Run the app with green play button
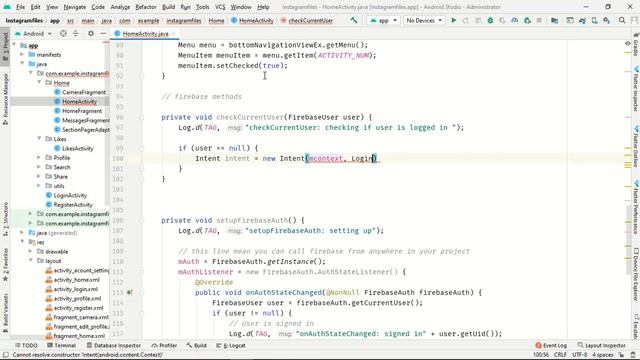Image resolution: width=640 pixels, height=360 pixels. (453, 20)
